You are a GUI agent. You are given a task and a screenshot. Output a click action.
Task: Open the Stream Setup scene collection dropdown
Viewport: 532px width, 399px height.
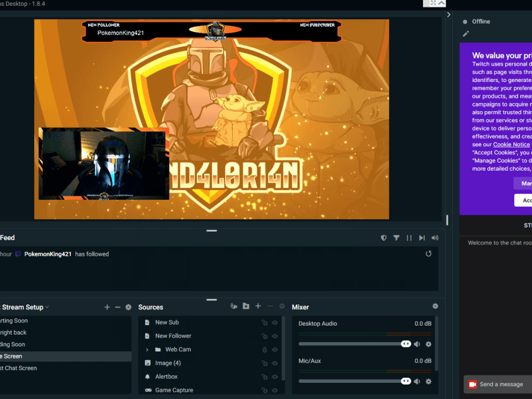click(47, 307)
